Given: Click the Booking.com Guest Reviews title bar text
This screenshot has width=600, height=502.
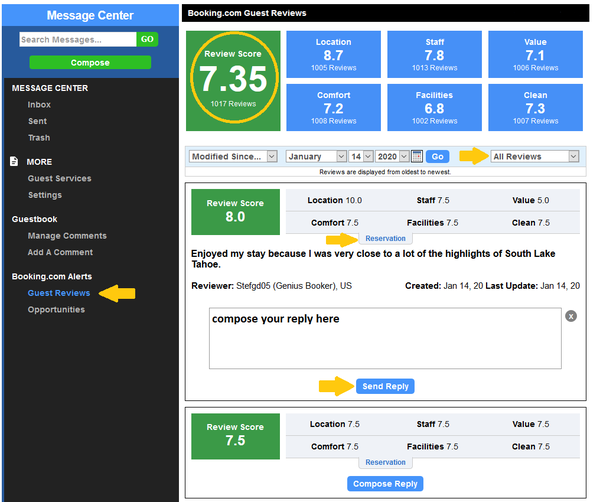Looking at the screenshot, I should pos(247,13).
